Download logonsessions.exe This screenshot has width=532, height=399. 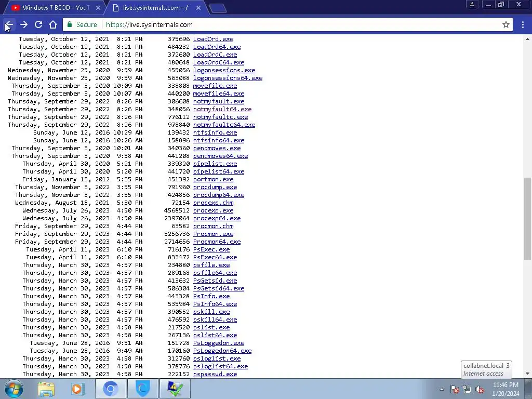tap(224, 70)
